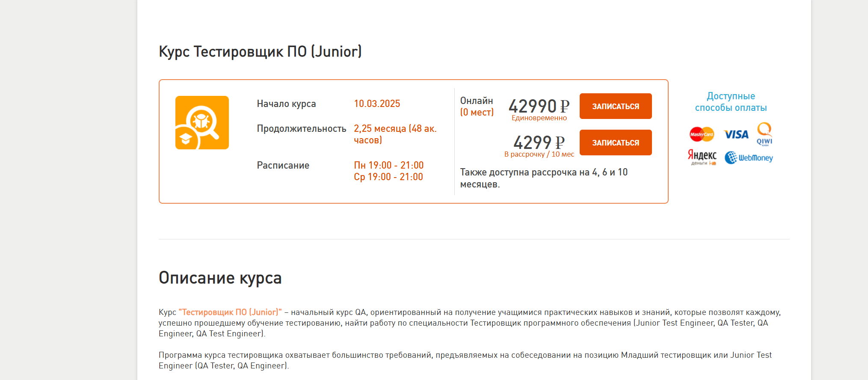This screenshot has width=868, height=380.
Task: Click the "Онлайн (0 мест)" label
Action: [x=477, y=107]
